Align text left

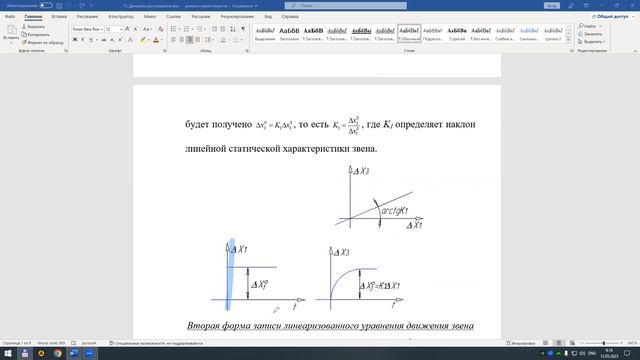(173, 40)
